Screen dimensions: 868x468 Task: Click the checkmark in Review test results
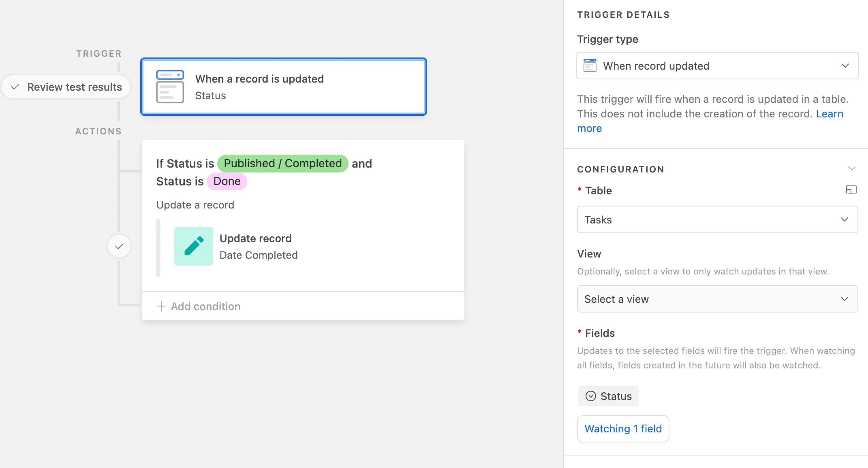[x=15, y=87]
